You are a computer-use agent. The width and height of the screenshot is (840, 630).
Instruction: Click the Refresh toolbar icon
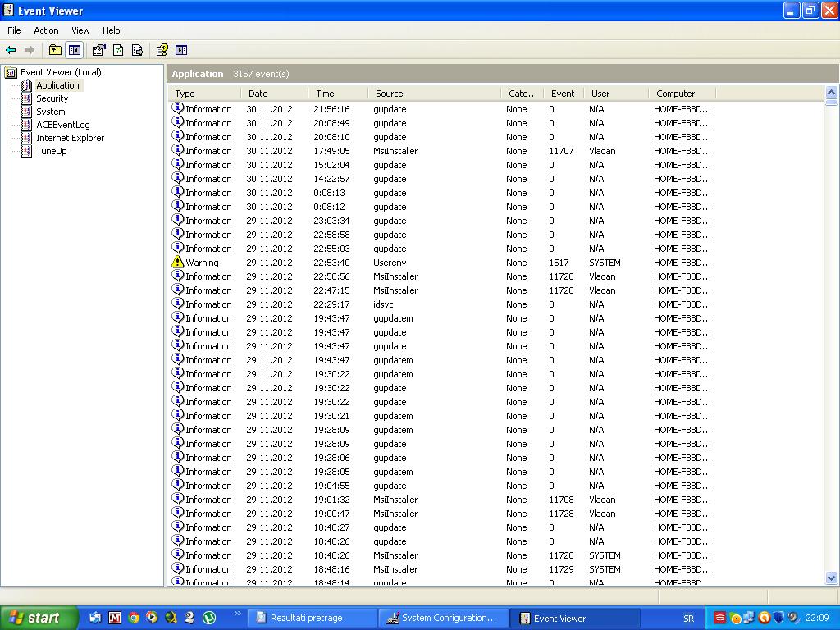pyautogui.click(x=118, y=50)
